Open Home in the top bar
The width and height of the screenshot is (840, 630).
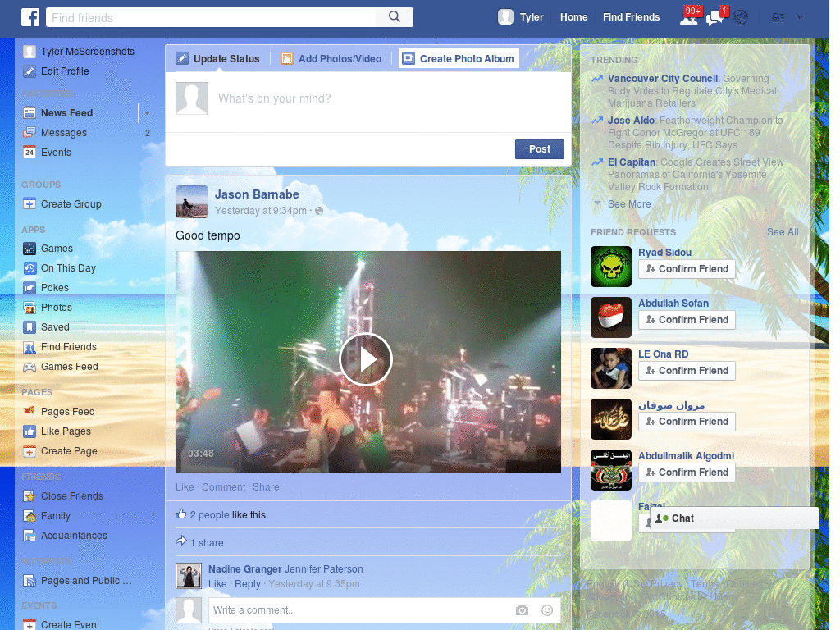[x=573, y=17]
